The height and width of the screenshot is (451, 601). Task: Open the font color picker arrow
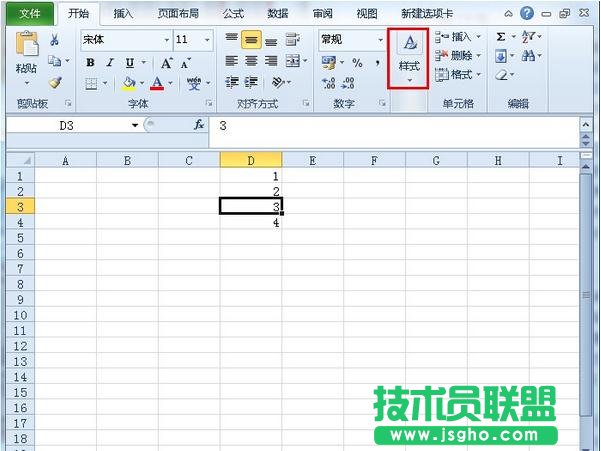[171, 84]
